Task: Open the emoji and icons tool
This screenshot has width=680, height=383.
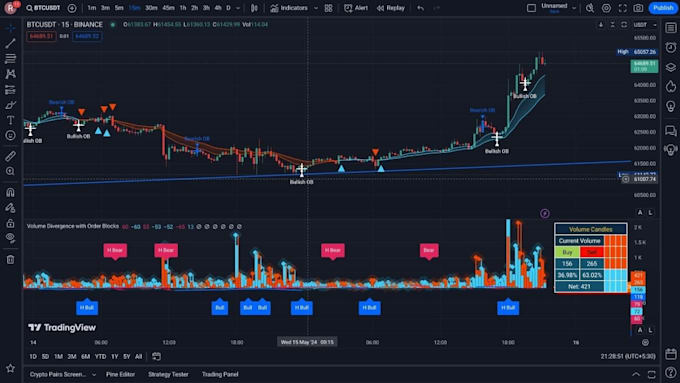Action: (10, 135)
